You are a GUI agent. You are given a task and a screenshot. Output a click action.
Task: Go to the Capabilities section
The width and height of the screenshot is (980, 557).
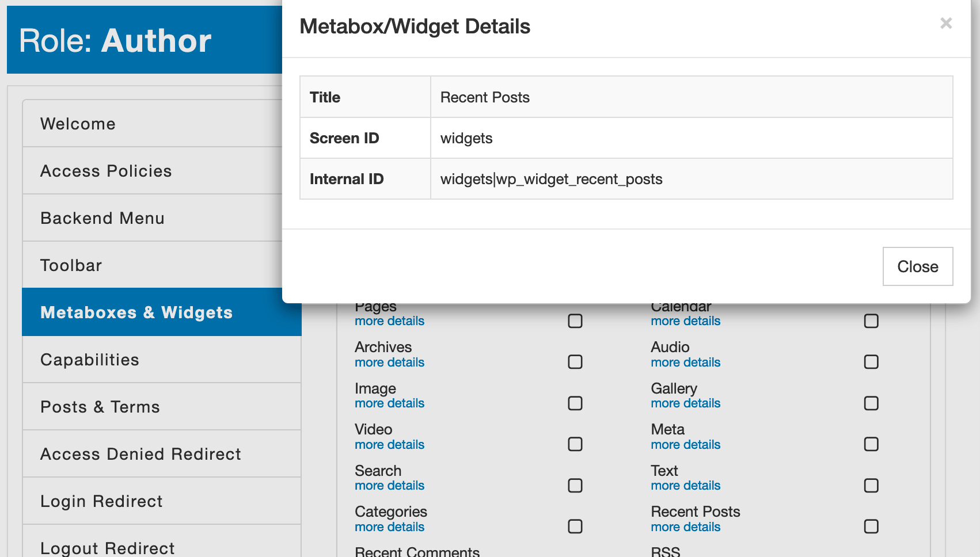pyautogui.click(x=161, y=360)
